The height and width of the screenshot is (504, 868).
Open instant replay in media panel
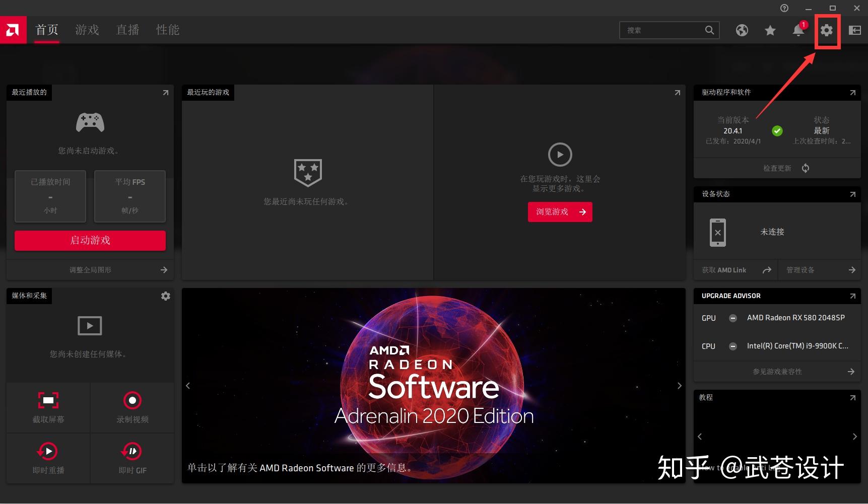coord(48,451)
